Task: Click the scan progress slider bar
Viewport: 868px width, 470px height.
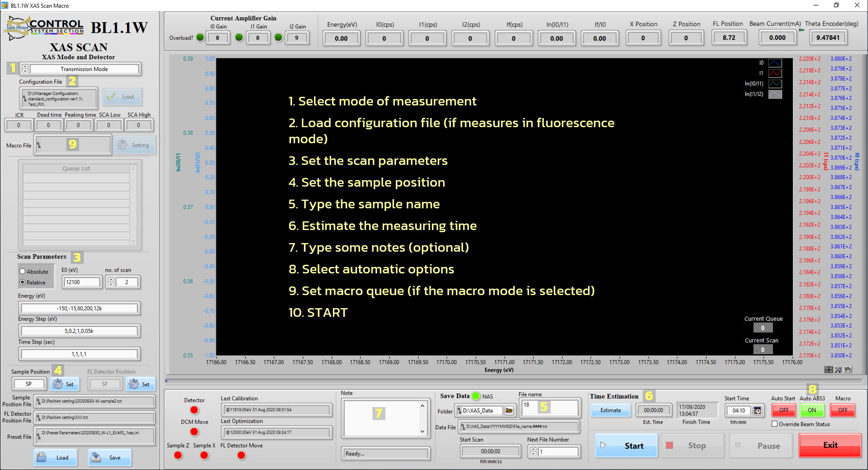Action: [514, 381]
